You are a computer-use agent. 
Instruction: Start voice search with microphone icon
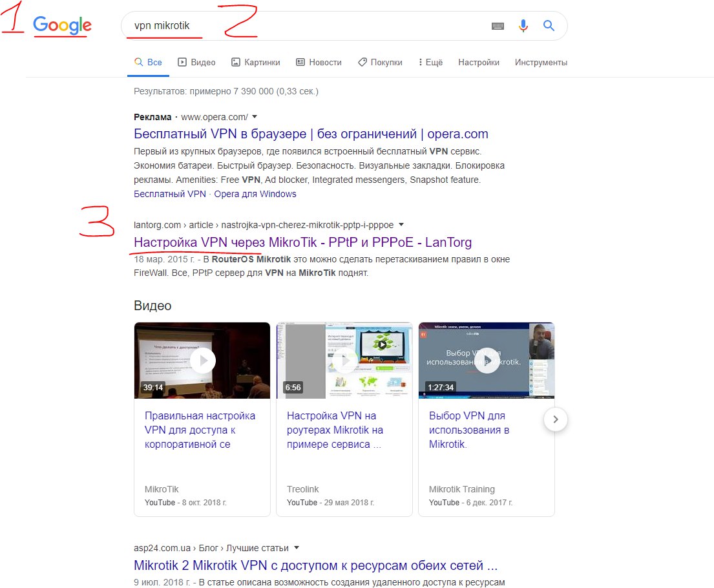coord(523,25)
